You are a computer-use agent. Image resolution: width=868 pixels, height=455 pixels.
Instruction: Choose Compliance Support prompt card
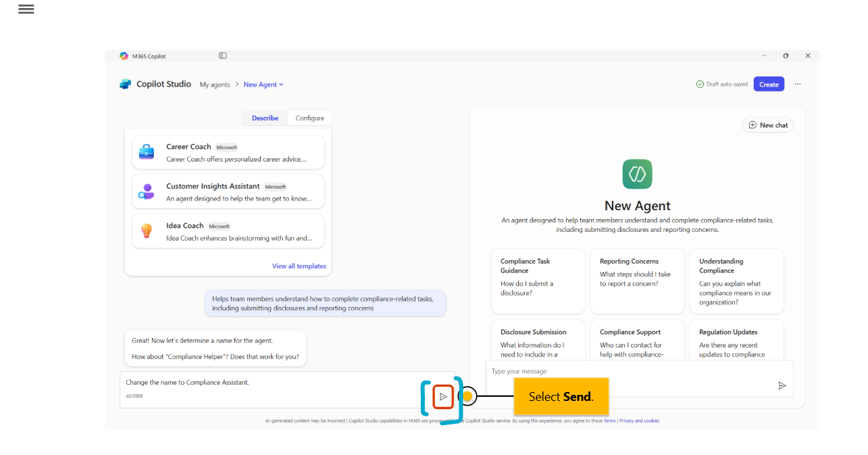pos(637,340)
